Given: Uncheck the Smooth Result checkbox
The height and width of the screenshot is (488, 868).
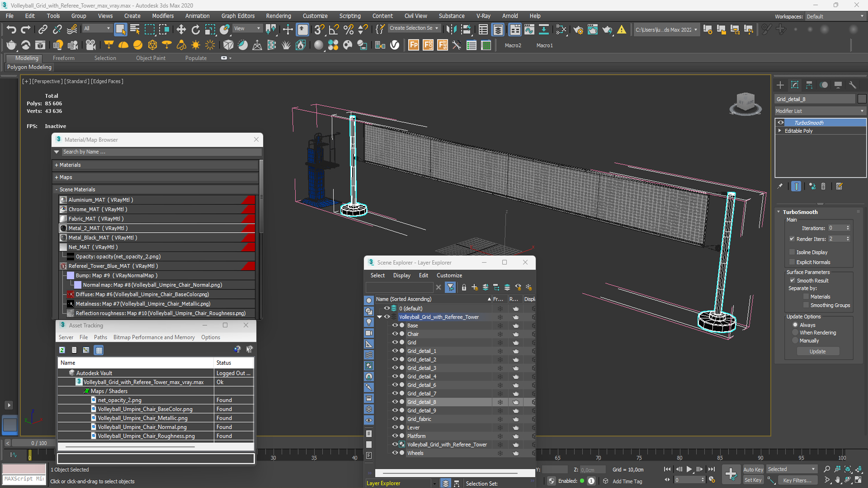Looking at the screenshot, I should [792, 281].
